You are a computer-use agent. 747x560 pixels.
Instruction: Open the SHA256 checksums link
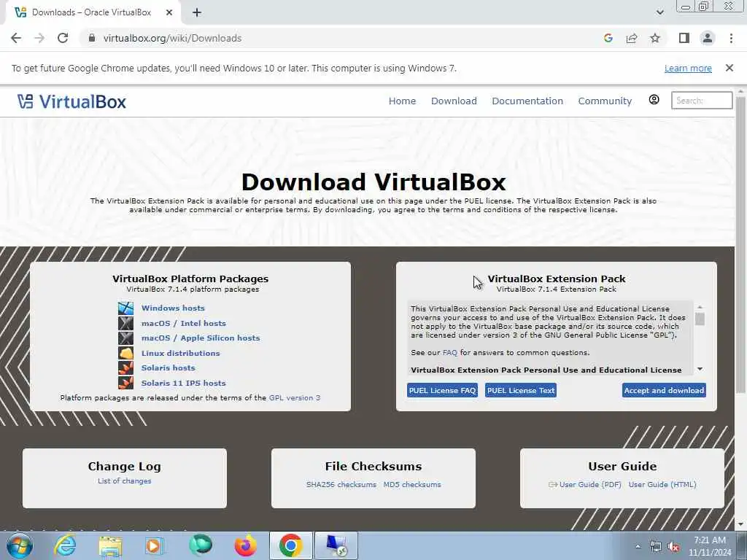(341, 485)
